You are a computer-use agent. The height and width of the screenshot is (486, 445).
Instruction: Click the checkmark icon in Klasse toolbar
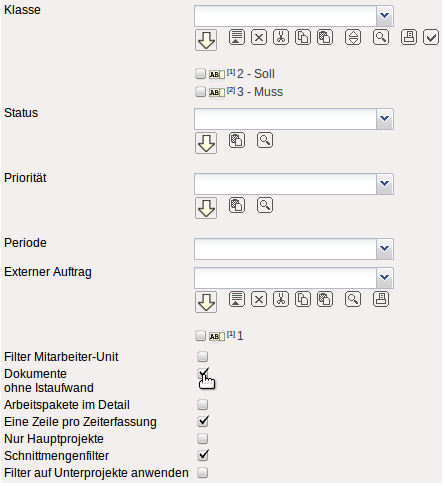pyautogui.click(x=431, y=37)
